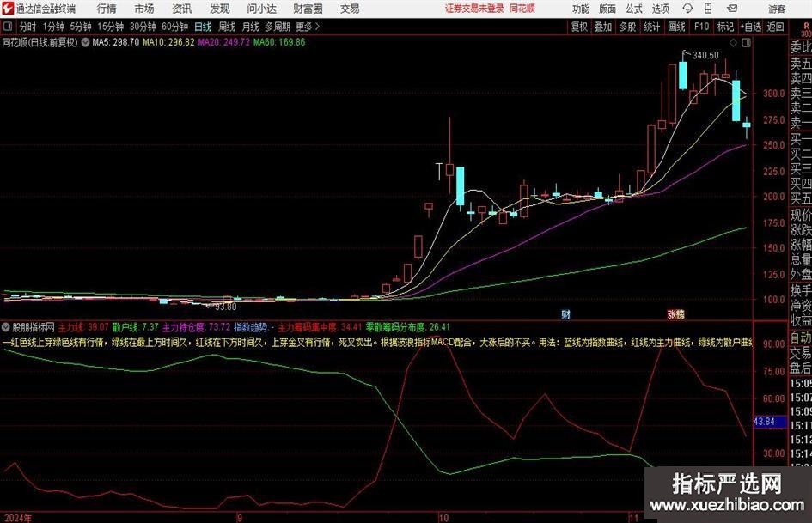Screen dimensions: 812x523
Task: Click the F10 info button
Action: [x=702, y=27]
